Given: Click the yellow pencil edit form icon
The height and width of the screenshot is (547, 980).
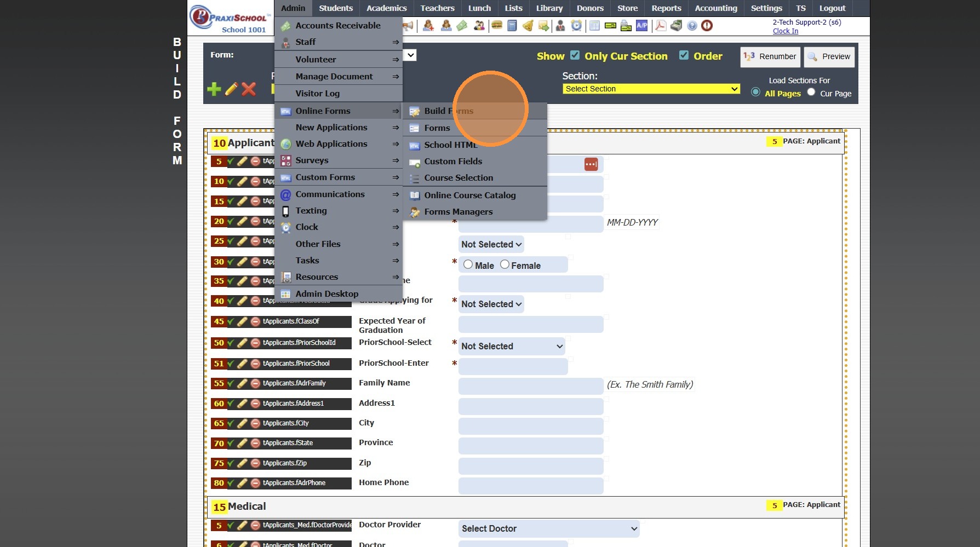Looking at the screenshot, I should 231,89.
